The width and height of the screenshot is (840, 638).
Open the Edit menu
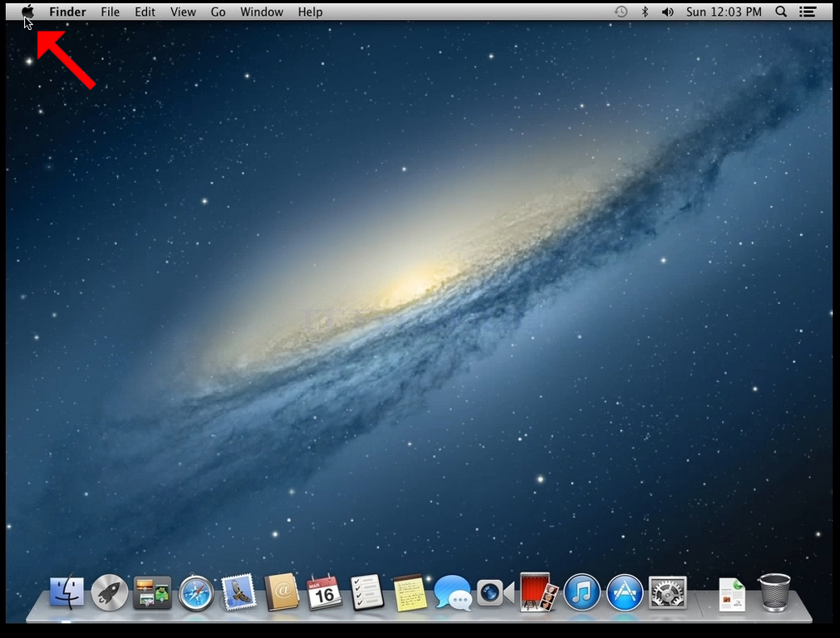(145, 12)
